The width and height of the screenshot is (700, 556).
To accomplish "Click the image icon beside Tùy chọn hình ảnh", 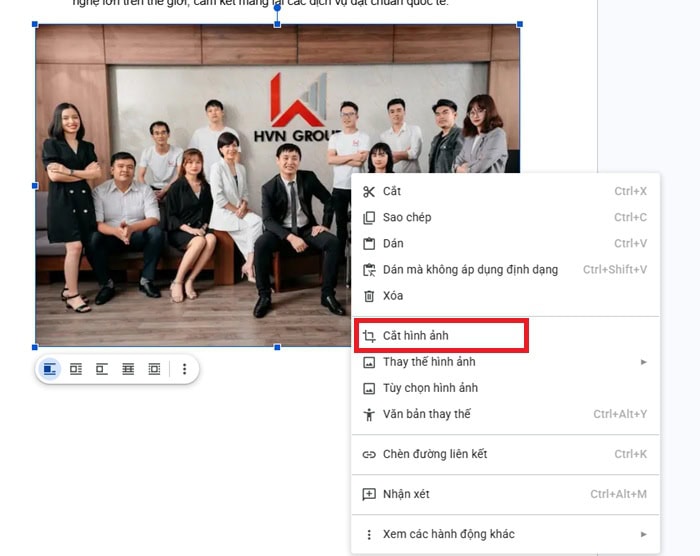I will 369,388.
